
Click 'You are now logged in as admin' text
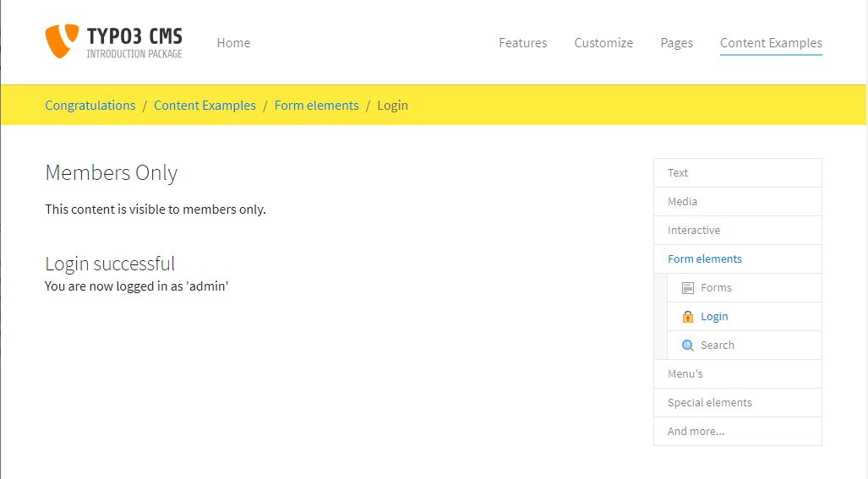137,286
